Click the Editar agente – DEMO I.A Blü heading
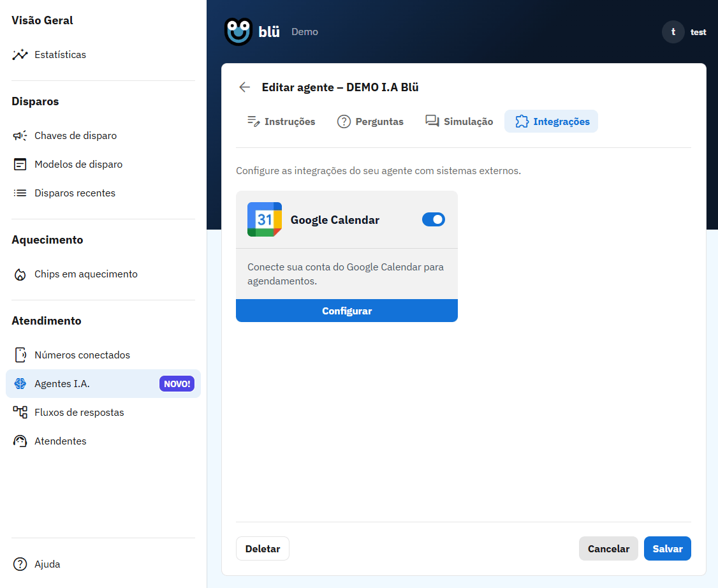Screen dimensions: 718x588 [x=341, y=87]
